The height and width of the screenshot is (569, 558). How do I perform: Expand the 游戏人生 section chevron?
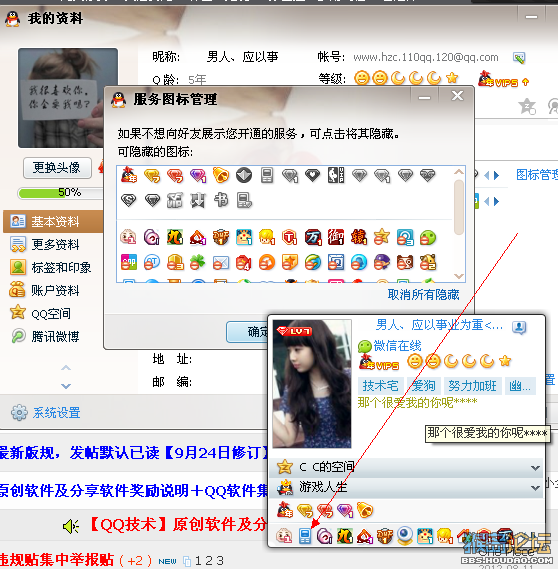click(x=535, y=488)
